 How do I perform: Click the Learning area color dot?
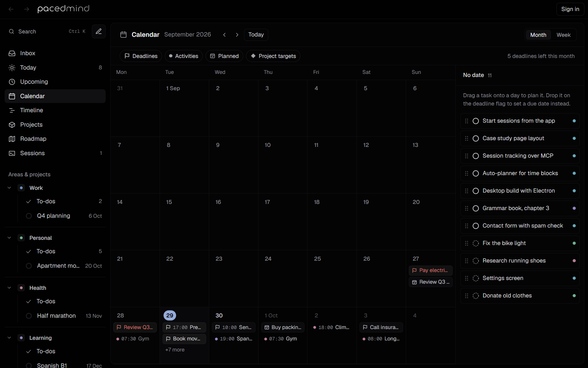(x=21, y=338)
